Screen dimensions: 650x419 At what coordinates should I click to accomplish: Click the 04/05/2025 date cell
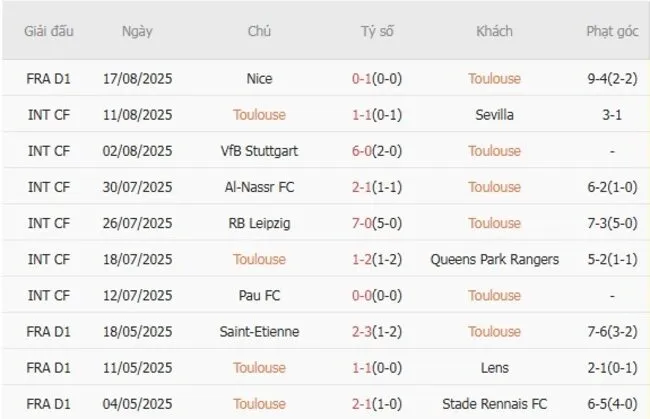click(137, 404)
